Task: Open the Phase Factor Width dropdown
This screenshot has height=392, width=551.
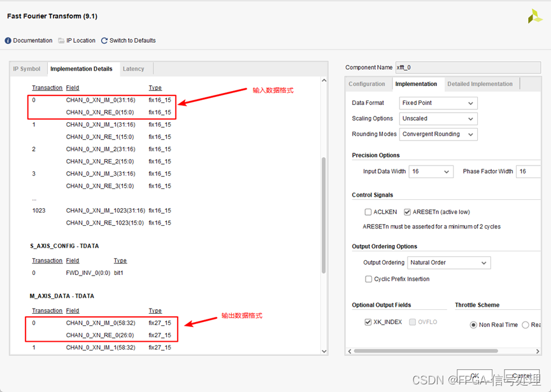Action: pyautogui.click(x=528, y=172)
